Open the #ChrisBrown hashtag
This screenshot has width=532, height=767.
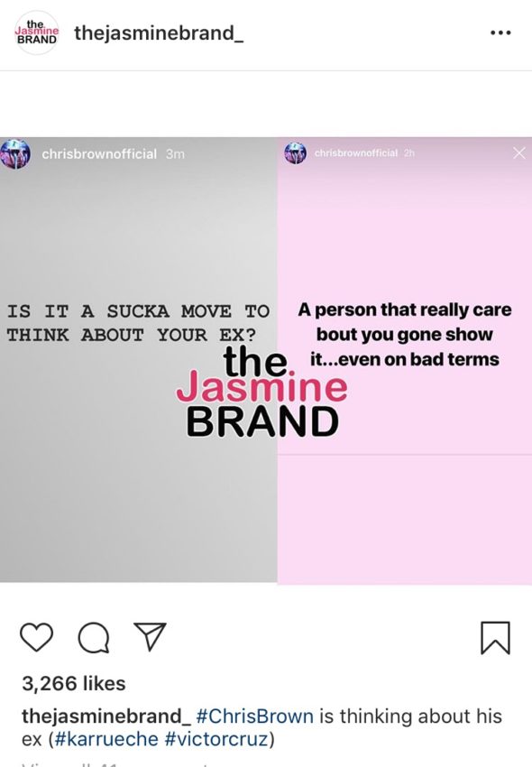tap(255, 716)
